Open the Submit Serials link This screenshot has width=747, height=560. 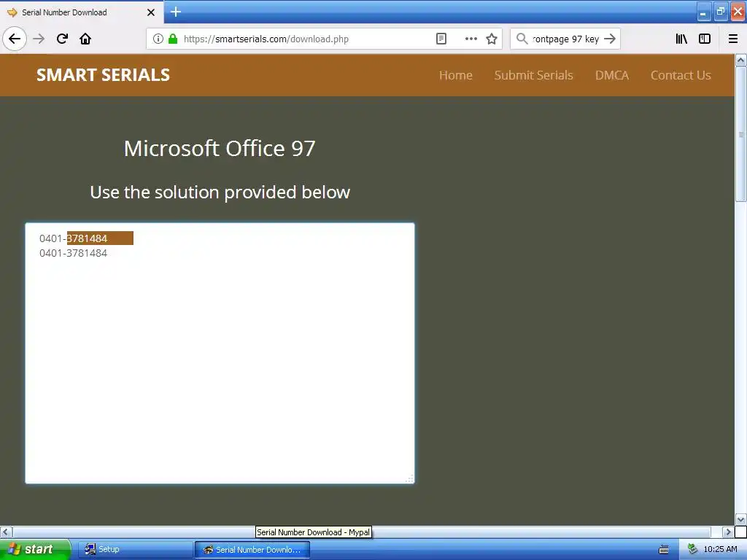[533, 75]
